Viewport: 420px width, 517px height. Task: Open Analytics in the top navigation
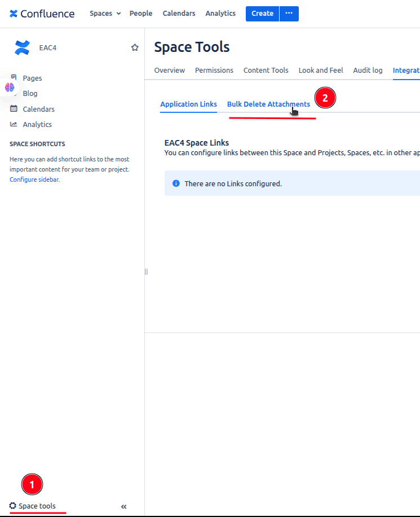pos(220,14)
